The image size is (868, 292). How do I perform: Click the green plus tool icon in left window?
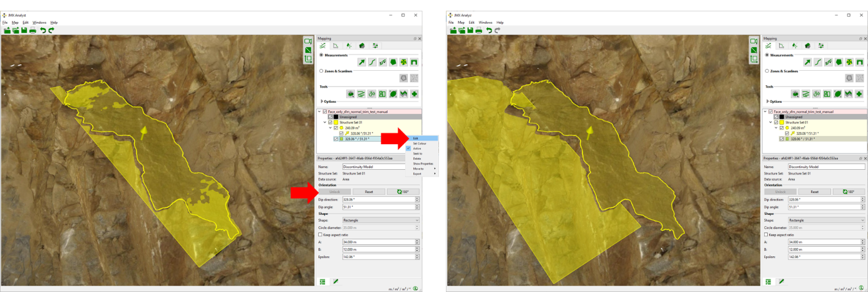(x=414, y=94)
